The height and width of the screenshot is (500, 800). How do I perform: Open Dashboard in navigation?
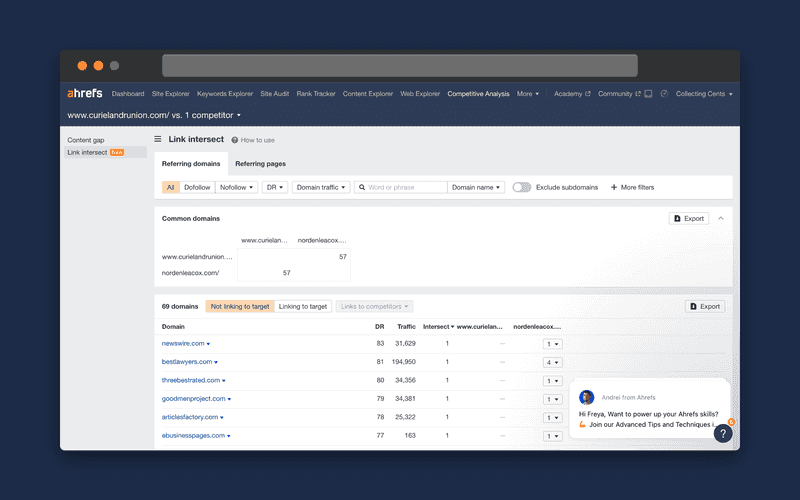(x=128, y=94)
